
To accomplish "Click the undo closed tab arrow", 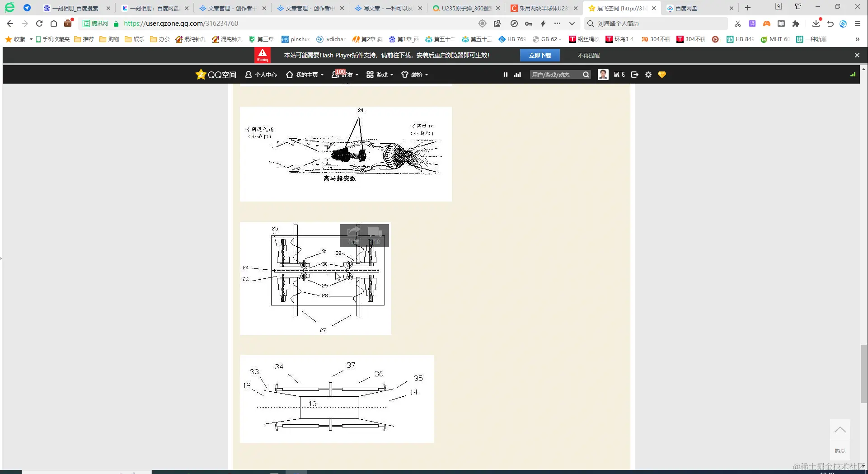I will tap(830, 23).
